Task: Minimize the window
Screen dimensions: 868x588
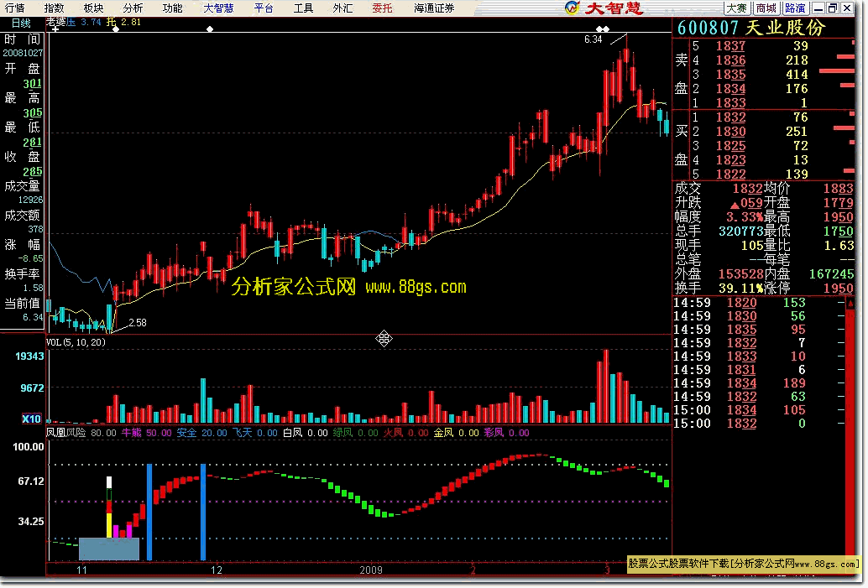Action: [x=818, y=8]
